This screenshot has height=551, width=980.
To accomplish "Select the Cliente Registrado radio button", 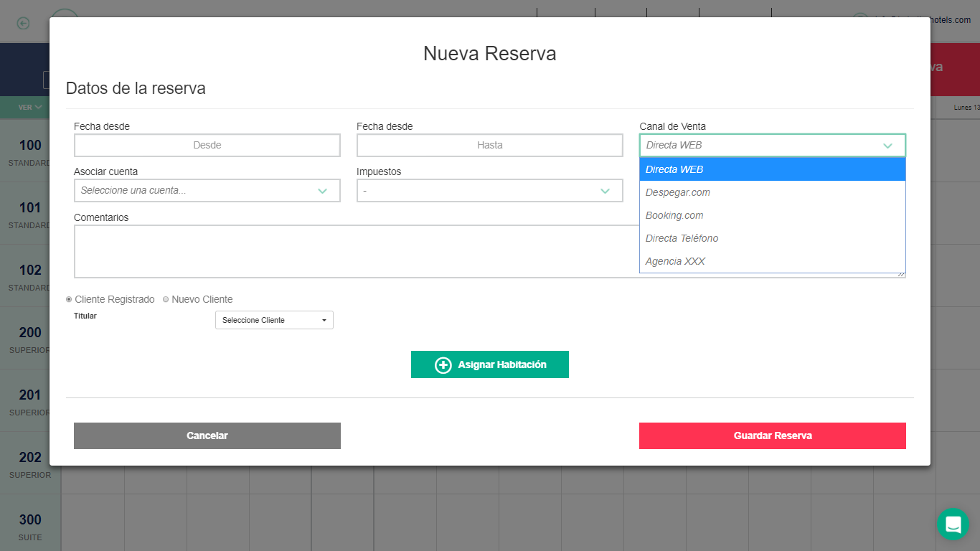I will click(69, 299).
